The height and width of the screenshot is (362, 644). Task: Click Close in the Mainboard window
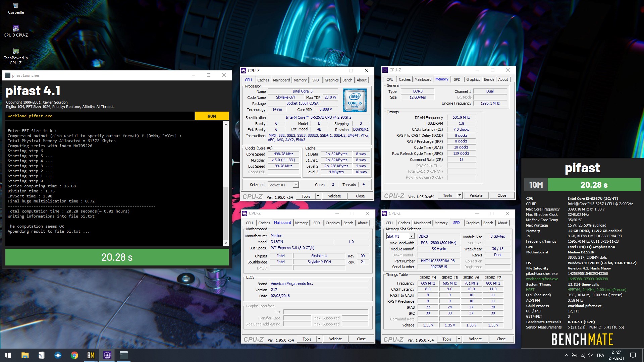361,339
